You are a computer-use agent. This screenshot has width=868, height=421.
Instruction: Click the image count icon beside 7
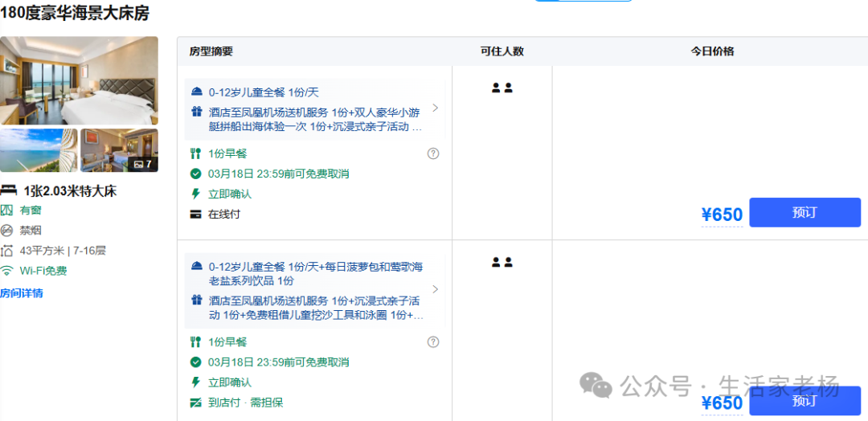(x=139, y=165)
